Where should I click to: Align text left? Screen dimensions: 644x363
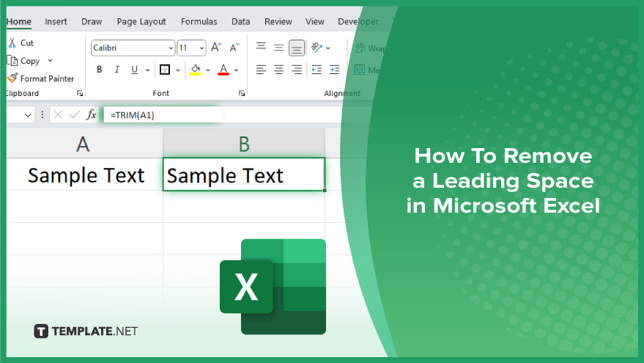point(262,70)
